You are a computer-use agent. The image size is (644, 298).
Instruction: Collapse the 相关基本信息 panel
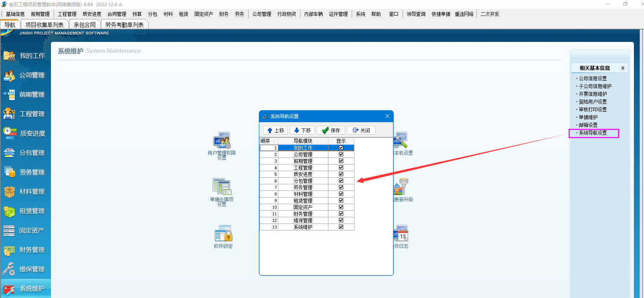coord(623,68)
